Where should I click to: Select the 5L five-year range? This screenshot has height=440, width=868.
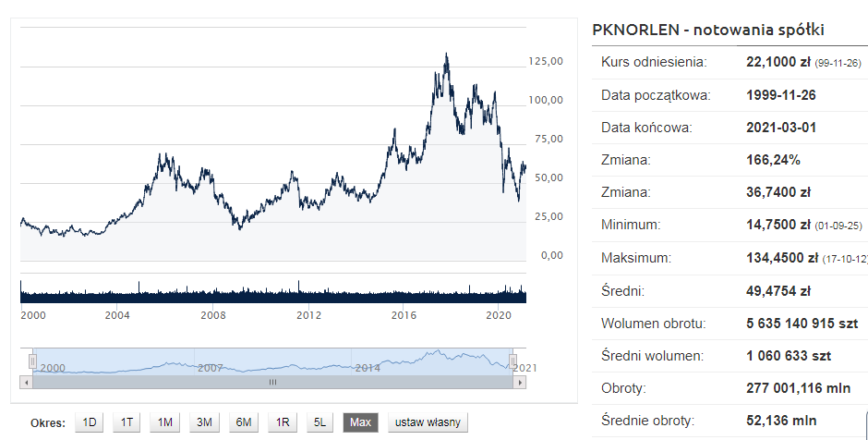[320, 422]
